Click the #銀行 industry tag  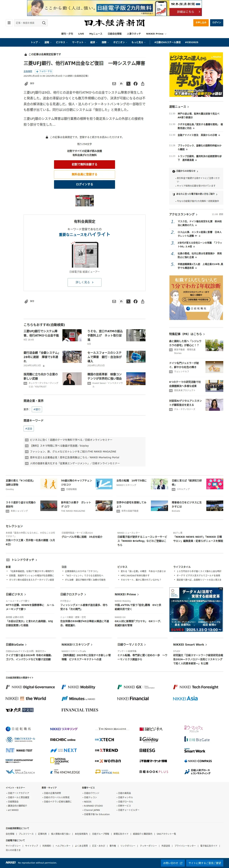tap(37, 409)
